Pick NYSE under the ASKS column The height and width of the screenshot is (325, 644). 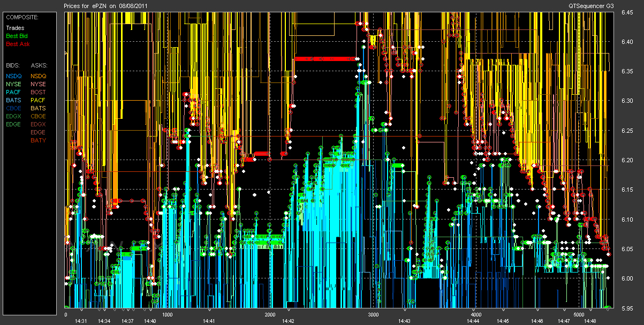(x=39, y=84)
